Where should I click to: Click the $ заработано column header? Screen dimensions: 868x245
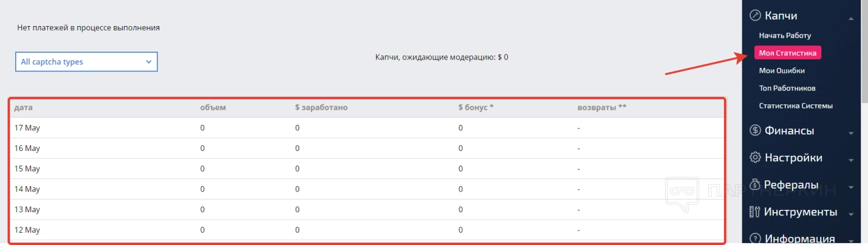(x=321, y=107)
